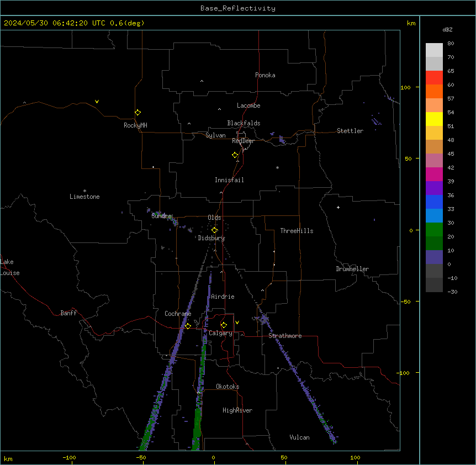
Task: Click the RedDeer city label
Action: pyautogui.click(x=243, y=141)
